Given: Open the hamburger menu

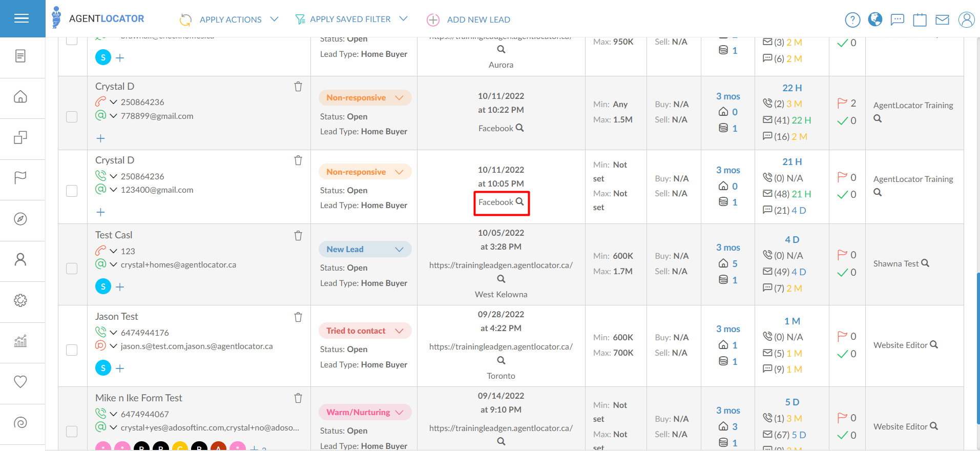Looking at the screenshot, I should 22,18.
